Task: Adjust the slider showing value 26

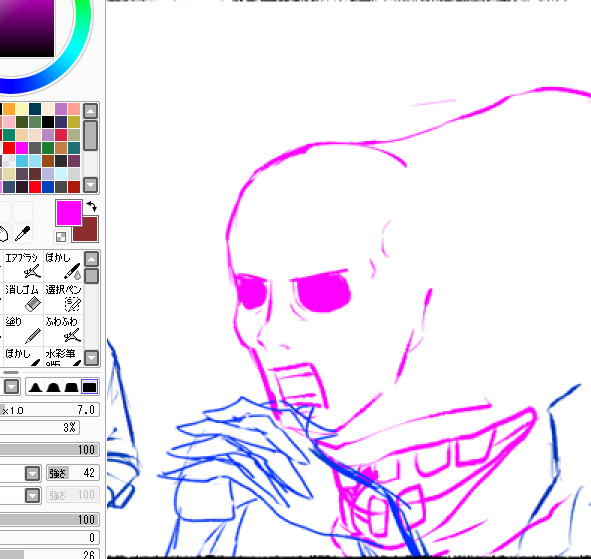Action: 49,554
